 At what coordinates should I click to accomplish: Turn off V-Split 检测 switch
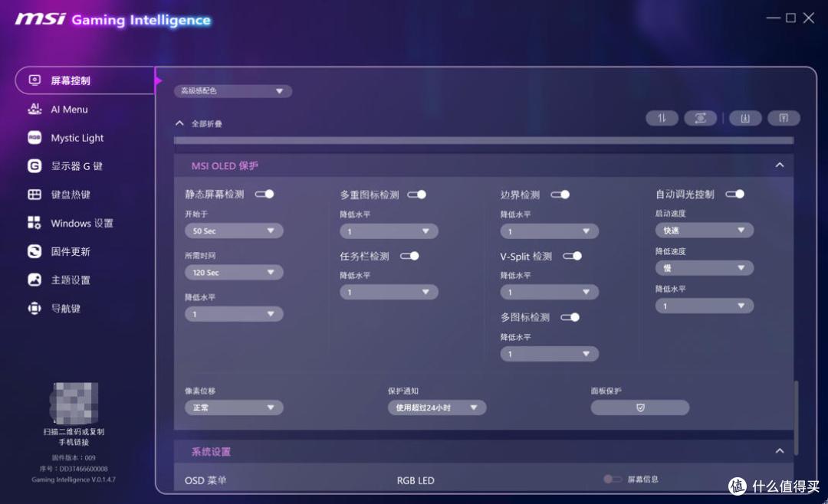573,256
